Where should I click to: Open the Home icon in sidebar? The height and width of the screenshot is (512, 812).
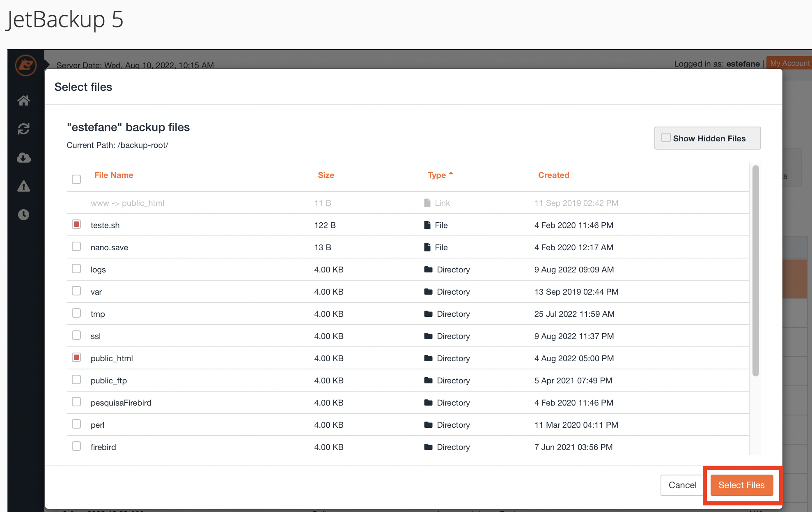tap(24, 100)
